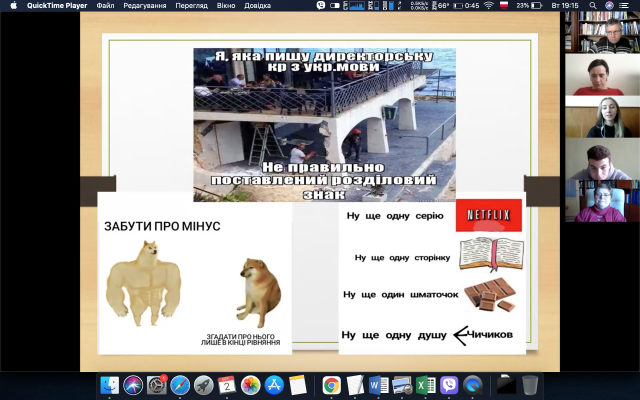Open Notification Center list icon

click(x=624, y=6)
